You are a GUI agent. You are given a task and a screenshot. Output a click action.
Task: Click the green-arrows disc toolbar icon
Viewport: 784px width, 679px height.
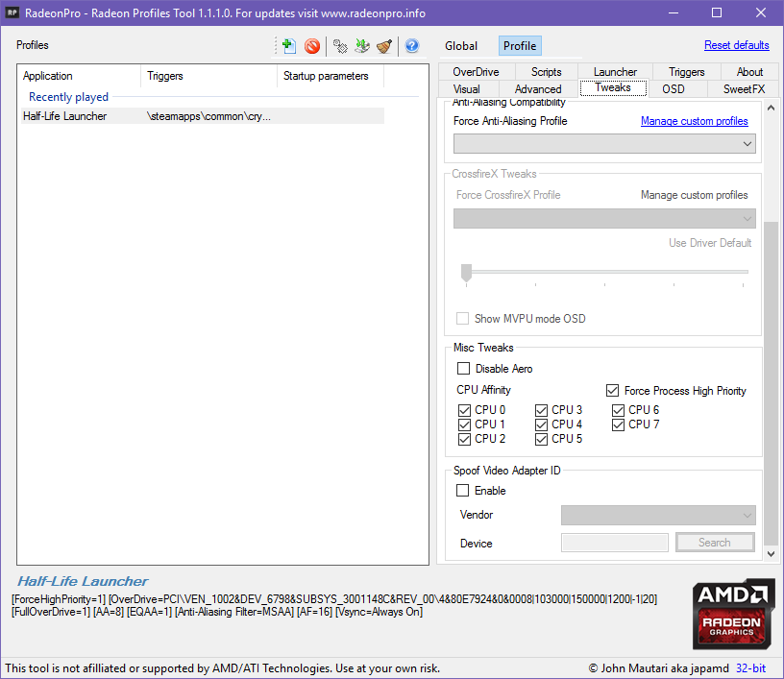(362, 46)
